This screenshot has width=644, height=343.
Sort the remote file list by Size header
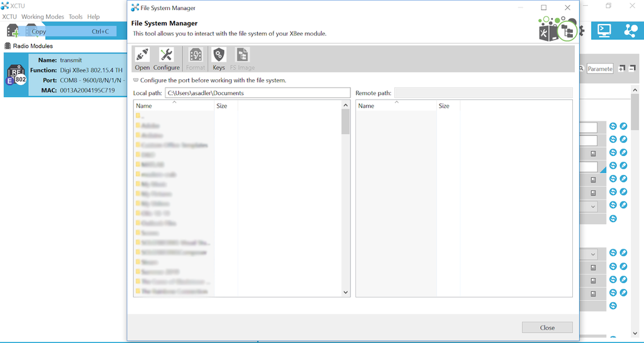pyautogui.click(x=444, y=106)
